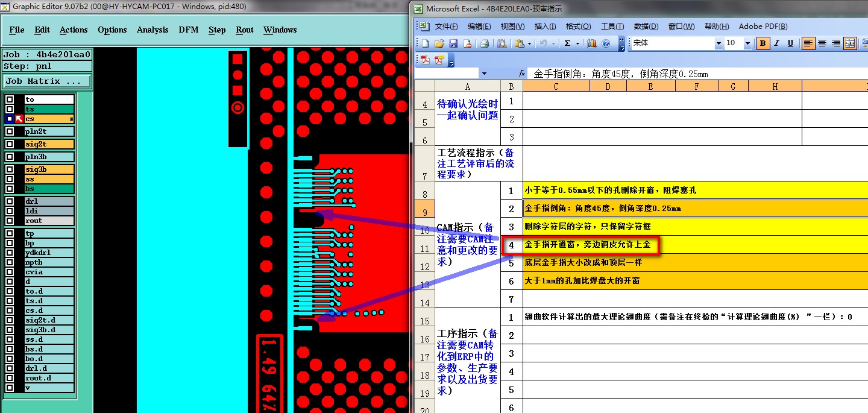Open Name Box dropdown arrow

[x=484, y=74]
